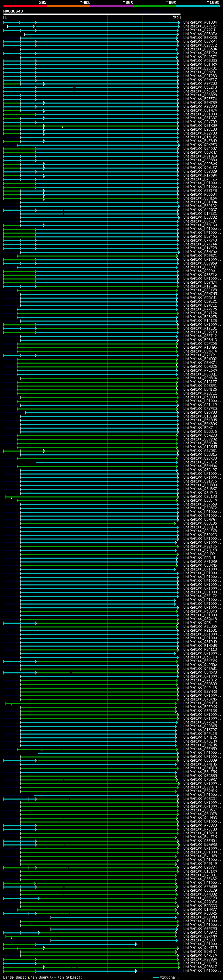Click the white query bar under AV636643

(92, 15)
